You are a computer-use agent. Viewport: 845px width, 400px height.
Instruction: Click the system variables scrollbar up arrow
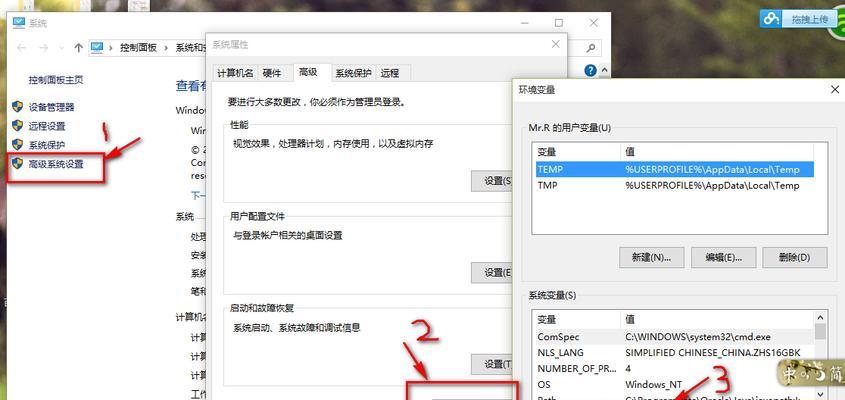pyautogui.click(x=820, y=318)
